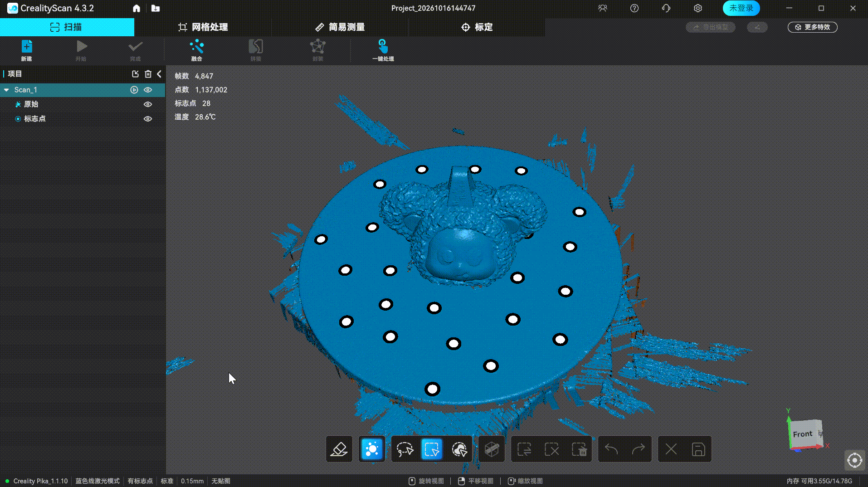The image size is (868, 487).
Task: Click the redo arrow in bottom toolbar
Action: (638, 449)
